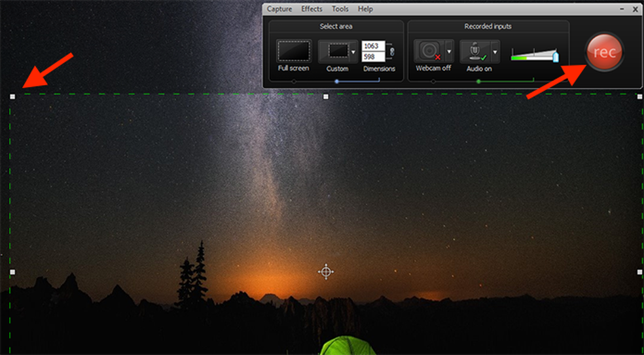Screen dimensions: 644x355
Task: Open the Tools menu
Action: (340, 9)
